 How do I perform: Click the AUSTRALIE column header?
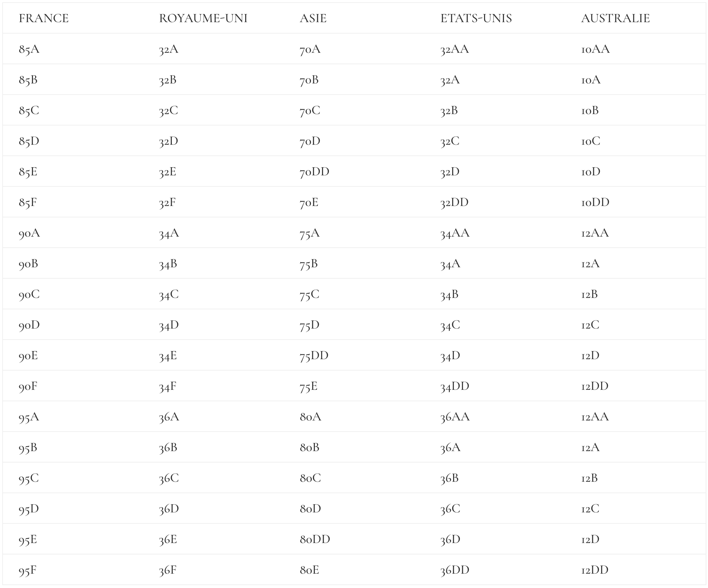pyautogui.click(x=615, y=18)
